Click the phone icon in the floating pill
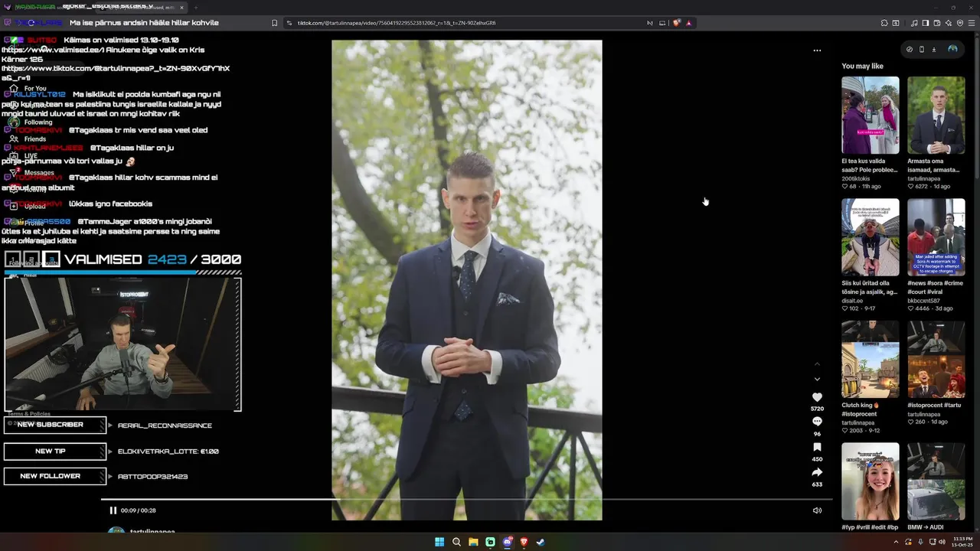The height and width of the screenshot is (551, 980). coord(921,49)
